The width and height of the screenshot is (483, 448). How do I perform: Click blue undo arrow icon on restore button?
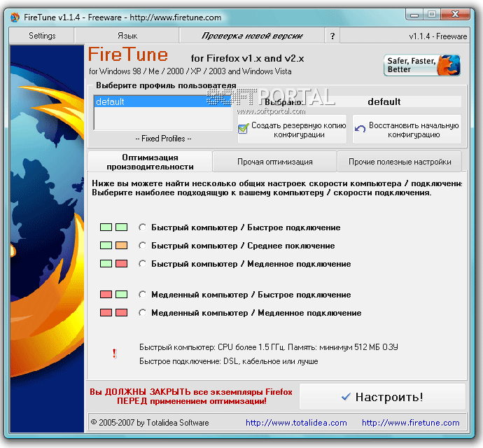pos(360,128)
